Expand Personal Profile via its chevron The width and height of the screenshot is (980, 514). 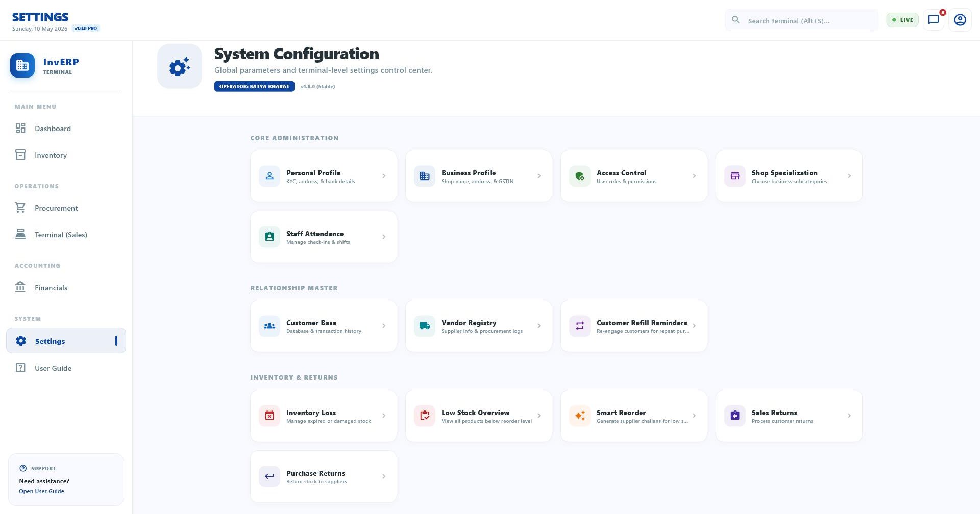(x=384, y=176)
